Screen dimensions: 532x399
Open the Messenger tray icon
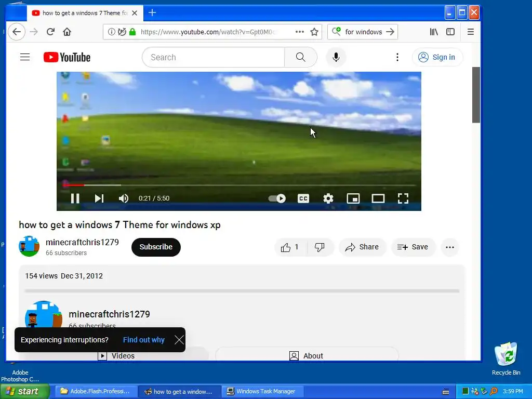tap(475, 391)
